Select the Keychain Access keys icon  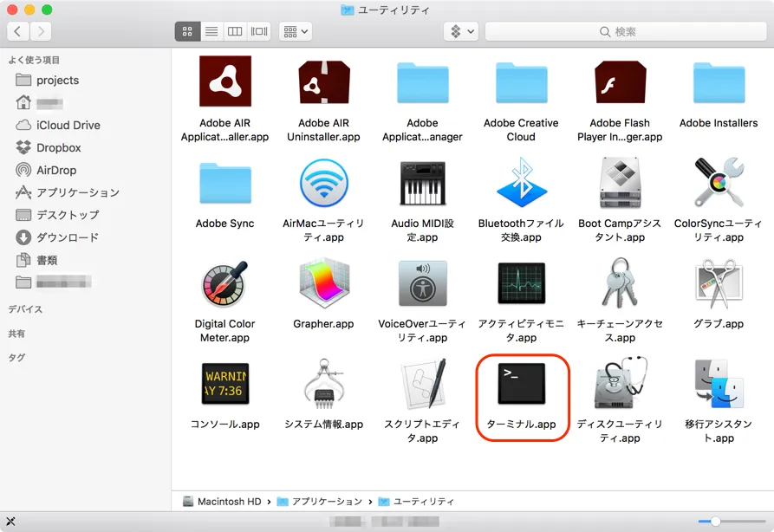pos(620,282)
